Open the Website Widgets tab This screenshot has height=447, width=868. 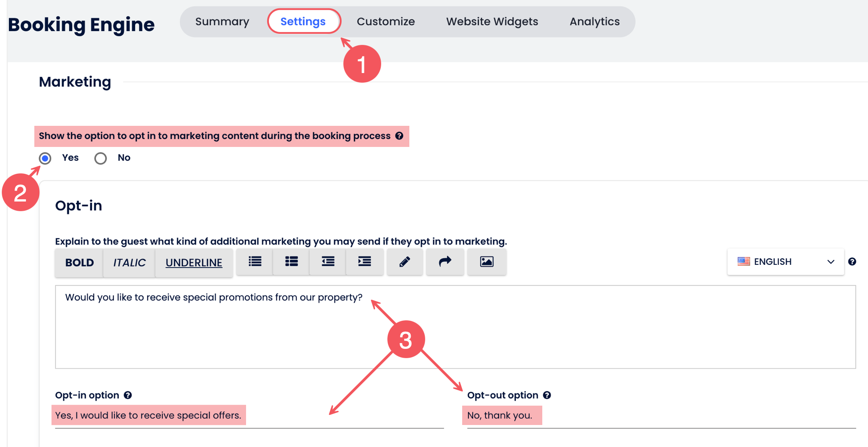(492, 22)
